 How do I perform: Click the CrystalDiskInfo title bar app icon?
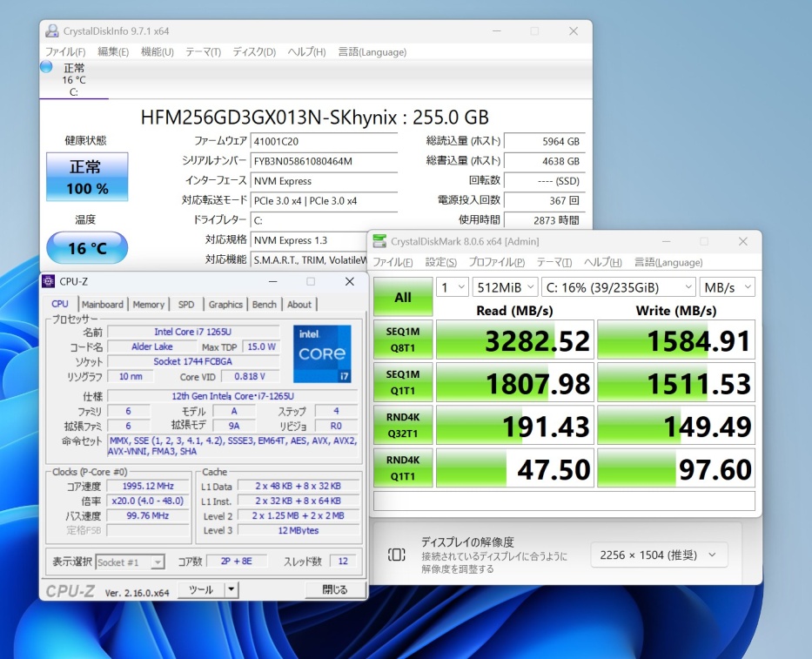(x=52, y=31)
